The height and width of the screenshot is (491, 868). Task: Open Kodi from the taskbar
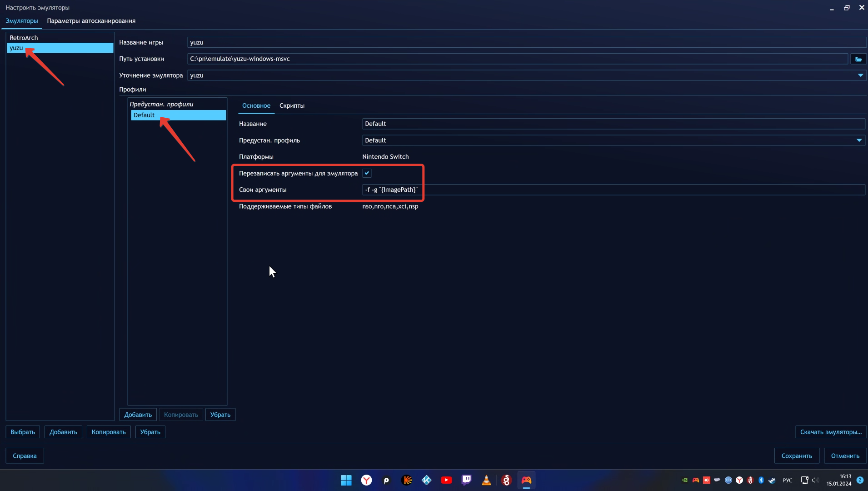click(426, 480)
